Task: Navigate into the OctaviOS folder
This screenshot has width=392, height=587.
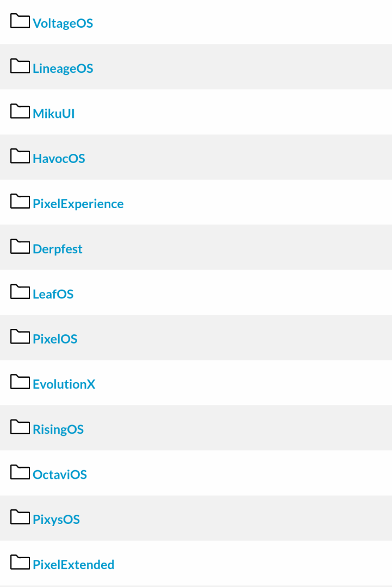Action: 59,474
